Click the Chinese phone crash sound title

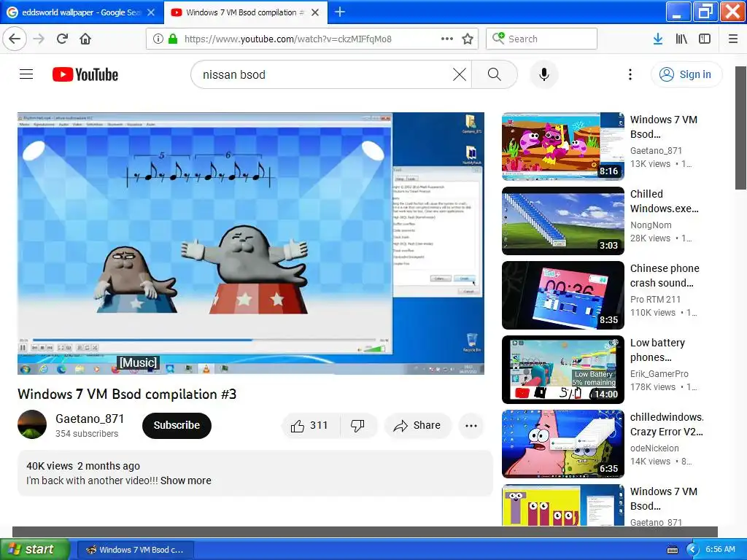[x=665, y=276]
